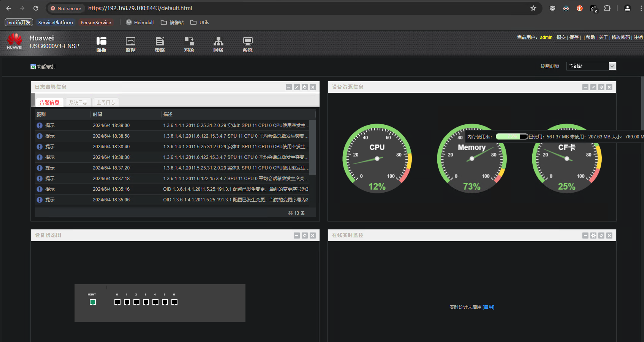
Task: Switch to the 系统日志 tab
Action: point(78,102)
